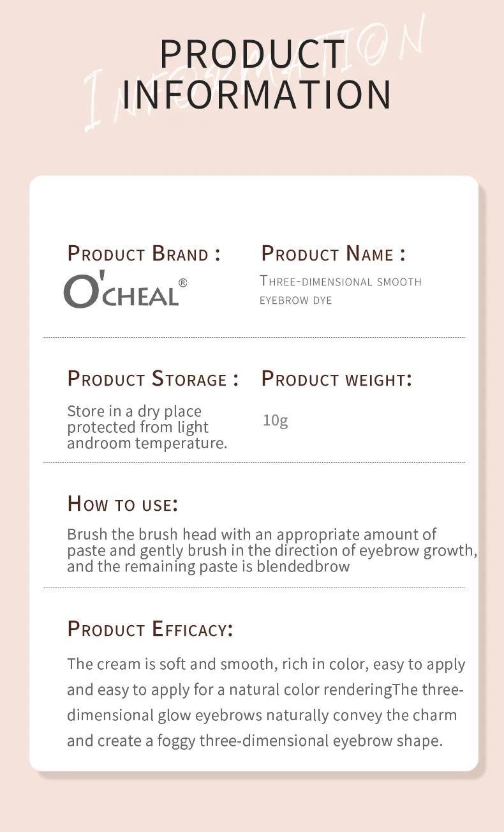
Task: Click the registered trademark symbol by O'CHEAL
Action: (182, 283)
